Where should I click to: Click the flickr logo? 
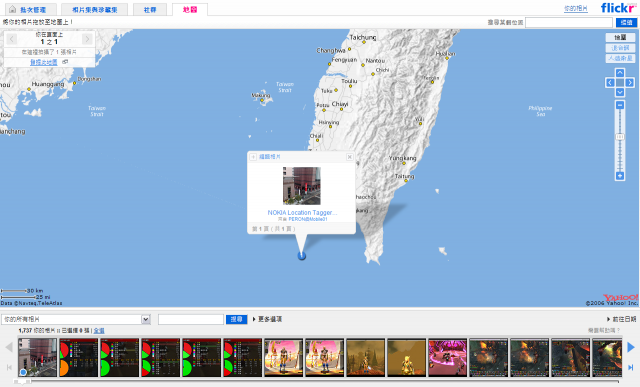pyautogui.click(x=618, y=8)
